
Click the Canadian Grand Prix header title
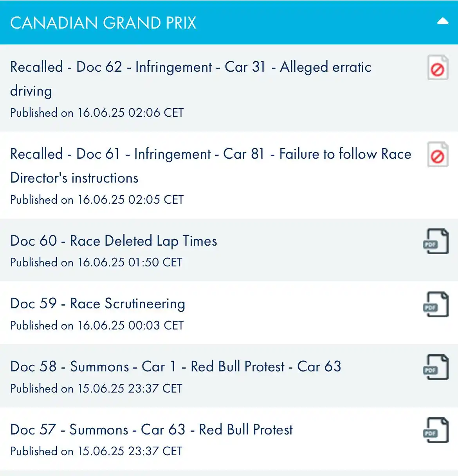103,23
